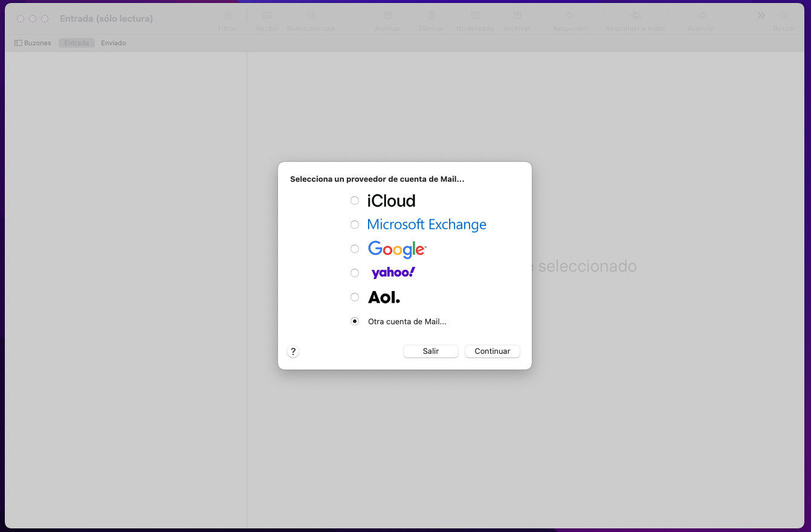Image resolution: width=811 pixels, height=532 pixels.
Task: Select the iCloud radio button
Action: [355, 200]
